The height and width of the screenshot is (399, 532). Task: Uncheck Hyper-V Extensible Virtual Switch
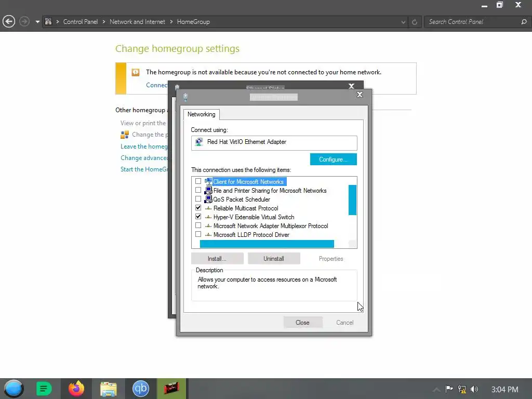click(x=198, y=217)
